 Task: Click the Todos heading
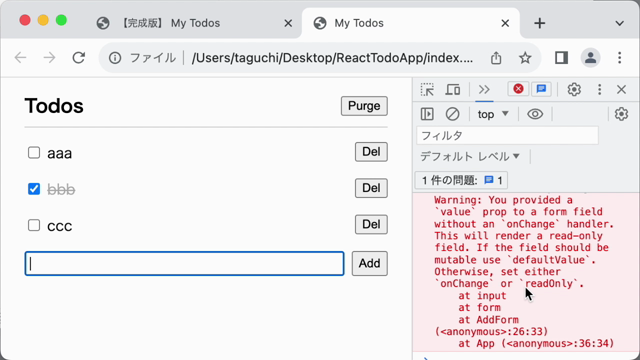click(x=54, y=106)
